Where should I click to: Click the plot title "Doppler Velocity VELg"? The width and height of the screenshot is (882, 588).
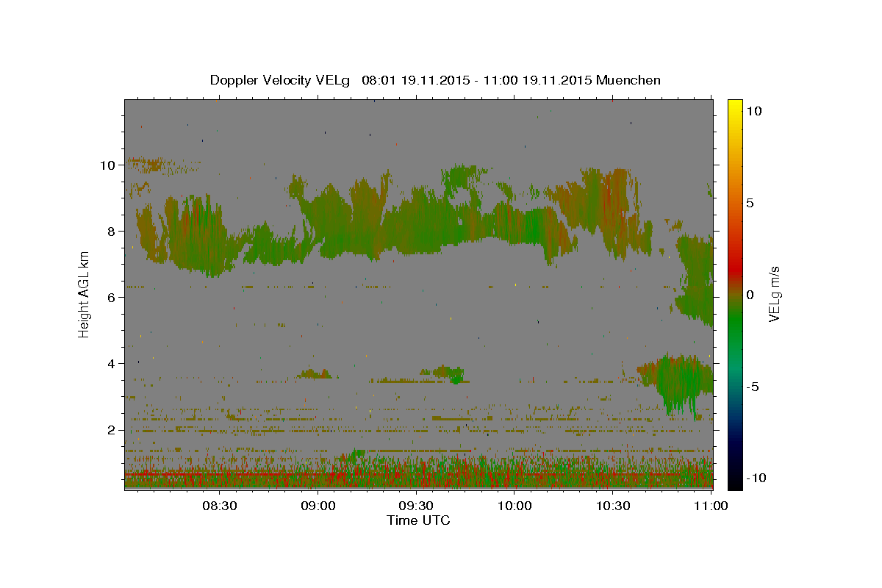pos(281,80)
